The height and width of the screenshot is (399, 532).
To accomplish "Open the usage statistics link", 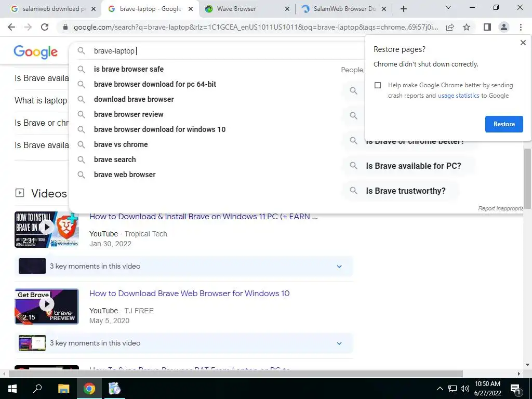I will point(458,96).
